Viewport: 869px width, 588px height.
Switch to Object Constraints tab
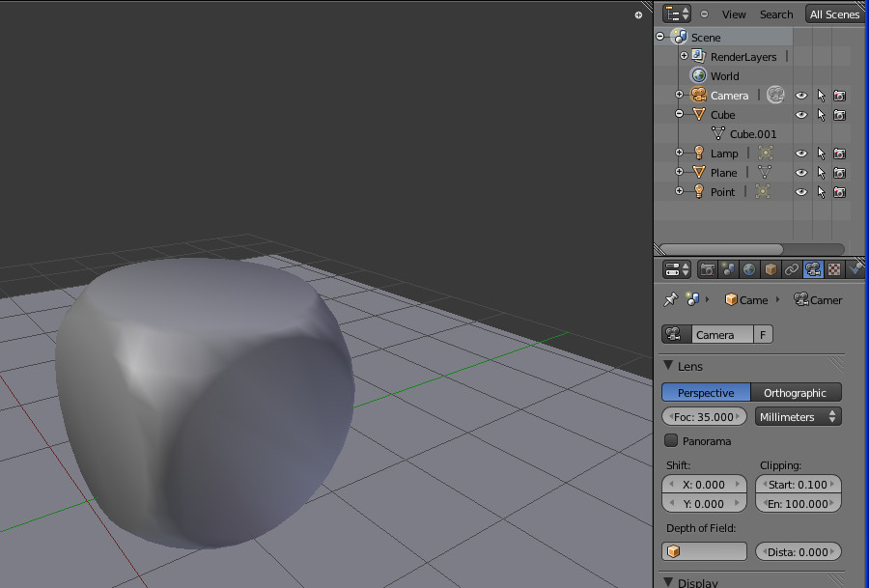792,270
